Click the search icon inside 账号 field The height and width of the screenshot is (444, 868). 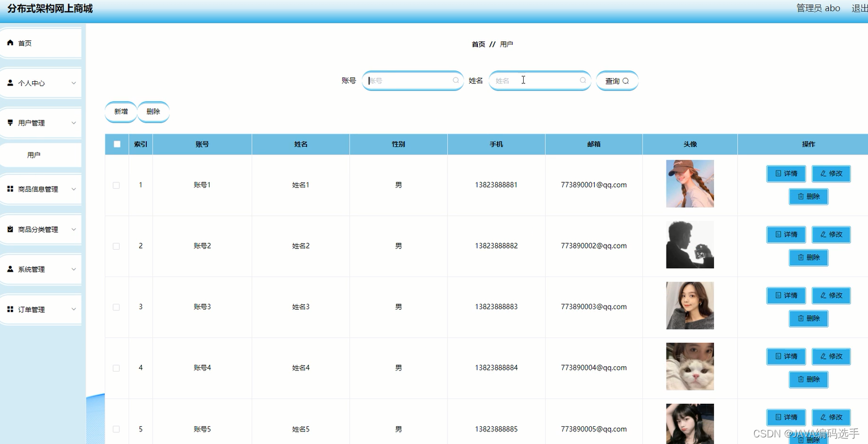[456, 81]
